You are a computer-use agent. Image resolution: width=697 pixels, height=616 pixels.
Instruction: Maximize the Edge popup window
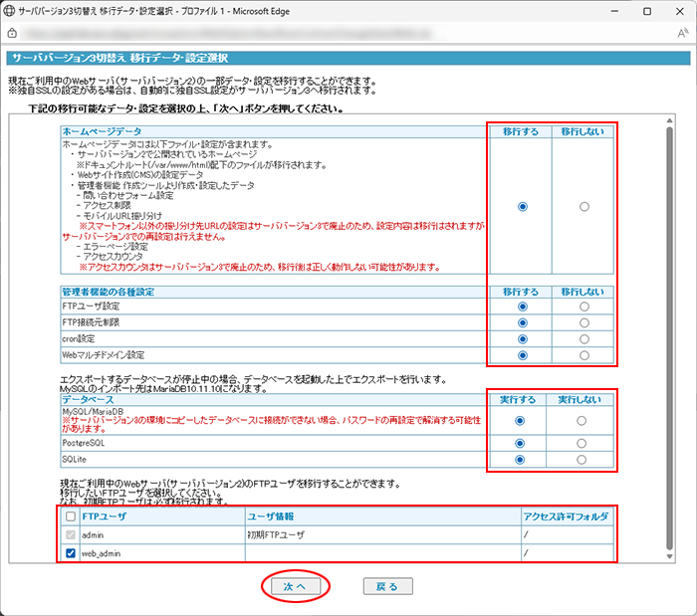tap(648, 11)
